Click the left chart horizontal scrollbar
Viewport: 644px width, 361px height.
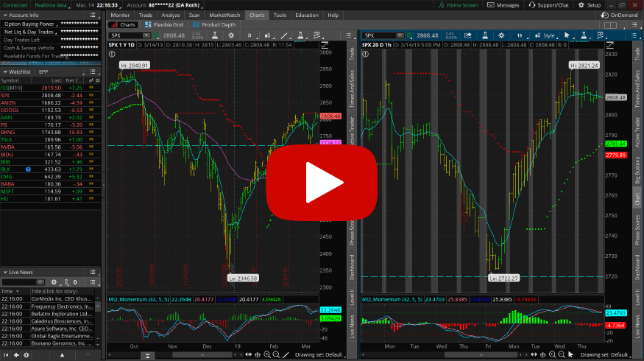[x=202, y=354]
